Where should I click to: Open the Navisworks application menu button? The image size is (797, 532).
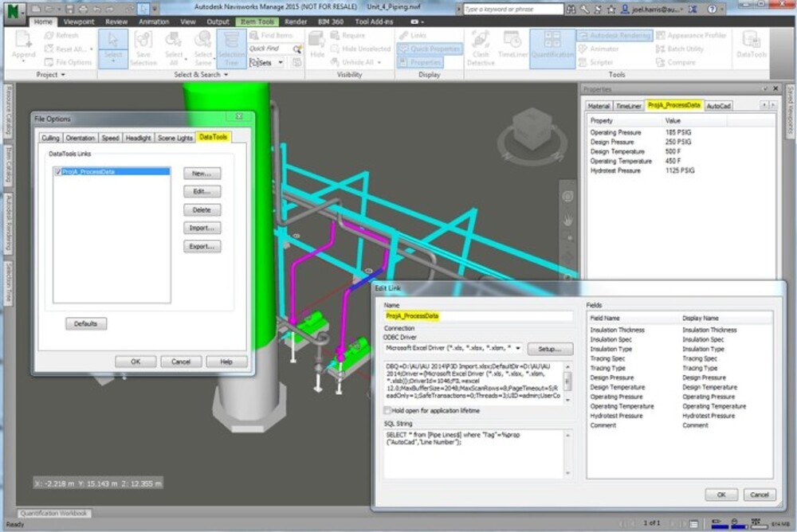[x=14, y=10]
